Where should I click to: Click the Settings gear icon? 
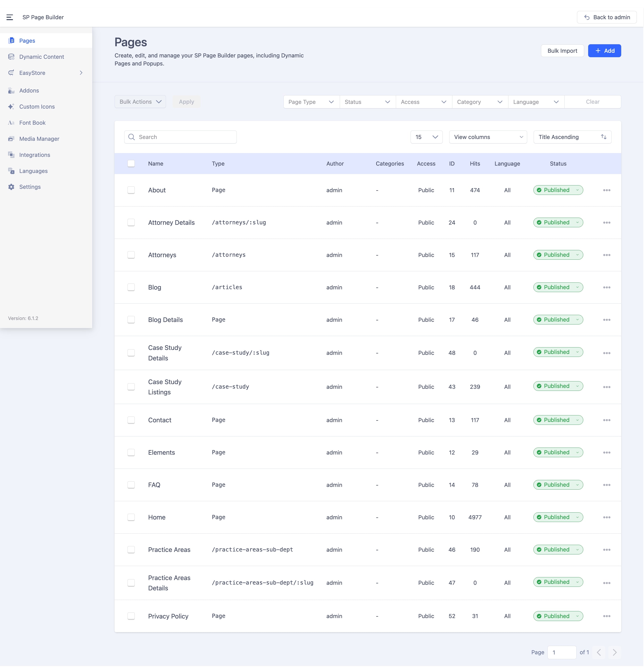[11, 187]
